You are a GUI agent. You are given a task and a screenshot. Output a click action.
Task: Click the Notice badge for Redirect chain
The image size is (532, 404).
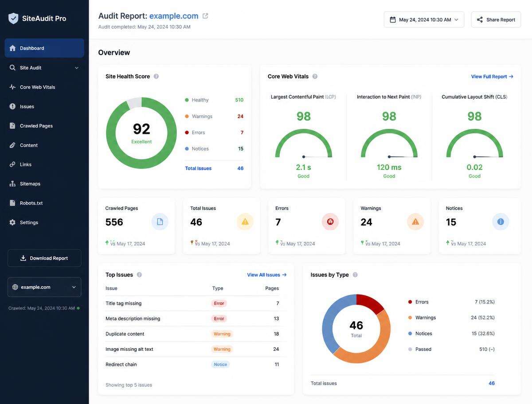click(220, 365)
